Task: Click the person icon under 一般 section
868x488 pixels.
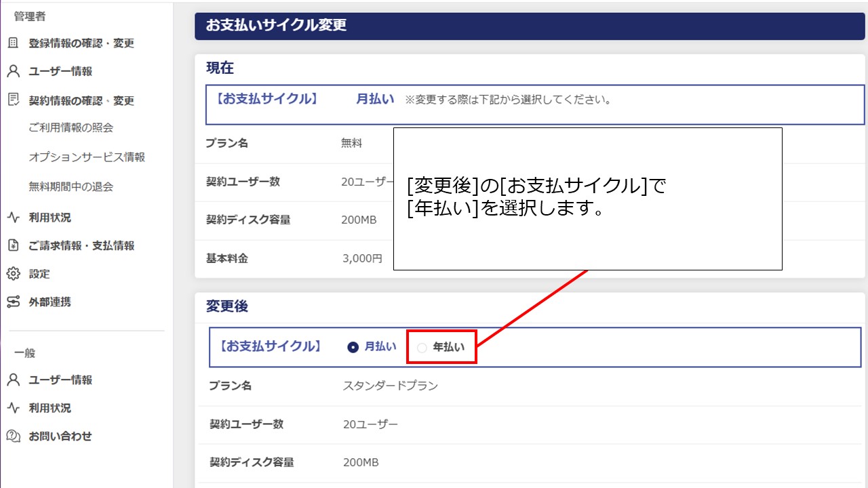Action: coord(13,380)
